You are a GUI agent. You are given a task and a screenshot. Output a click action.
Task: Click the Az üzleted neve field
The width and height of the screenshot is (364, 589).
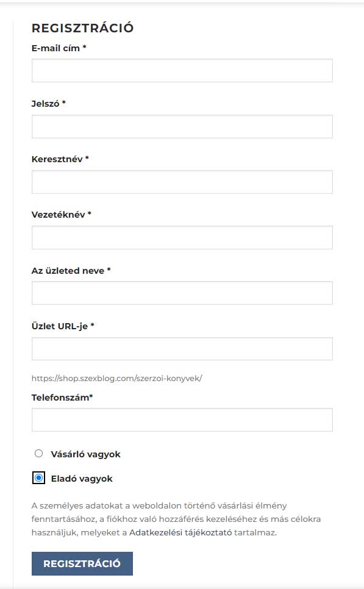(x=182, y=293)
